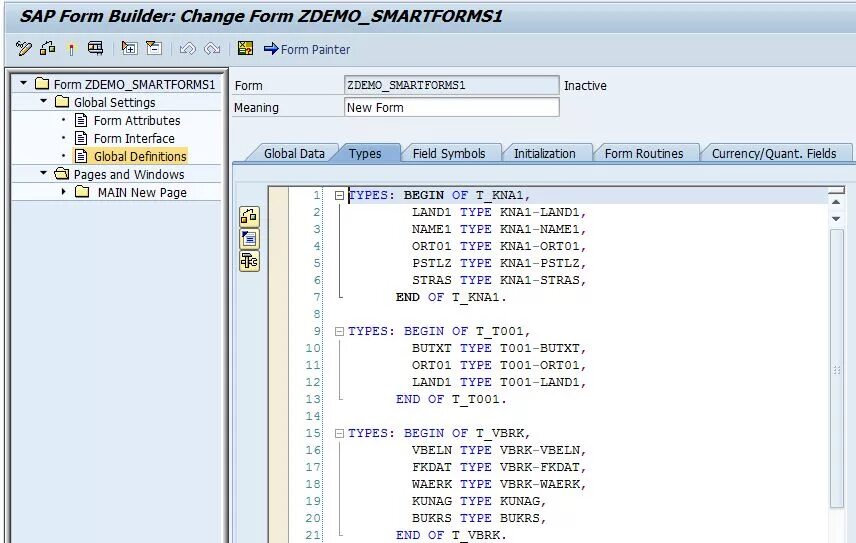Viewport: 856px width, 543px height.
Task: Click code line FKDAT TYPE VBRK-FKDAT
Action: (499, 467)
